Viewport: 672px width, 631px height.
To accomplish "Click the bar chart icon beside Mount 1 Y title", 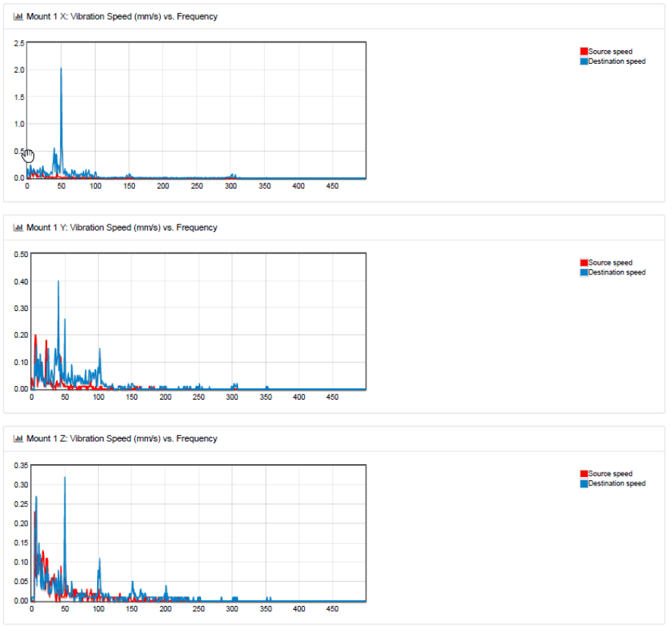I will (x=18, y=228).
